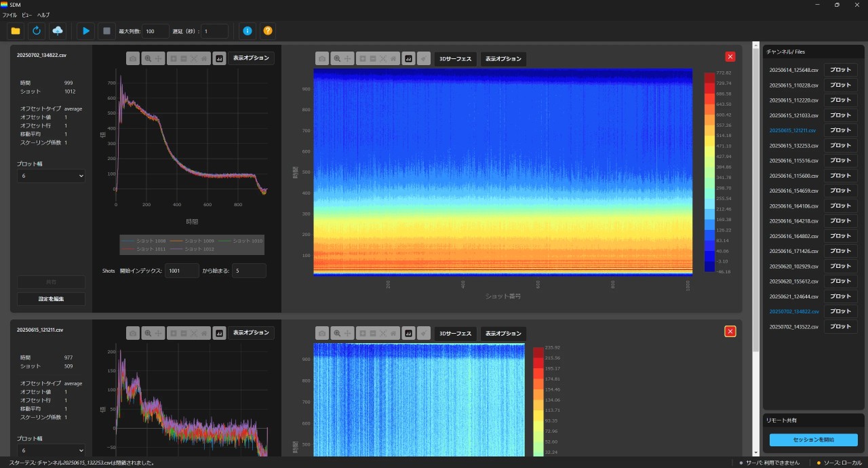Open help using the question mark icon
This screenshot has width=868, height=468.
pos(269,31)
